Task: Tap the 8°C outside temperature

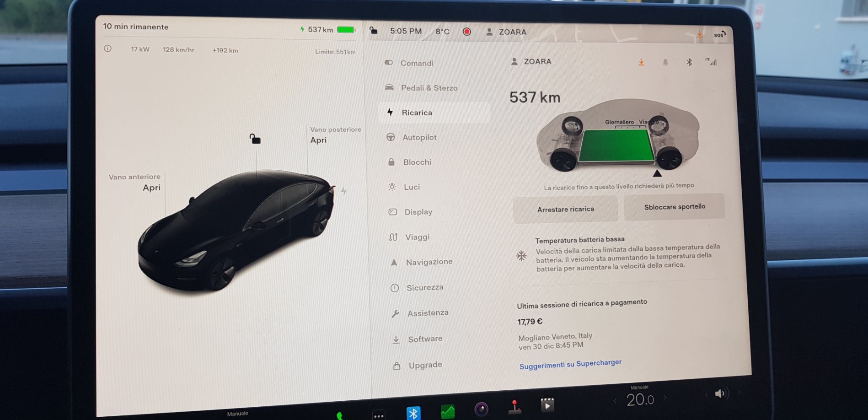Action: 442,32
